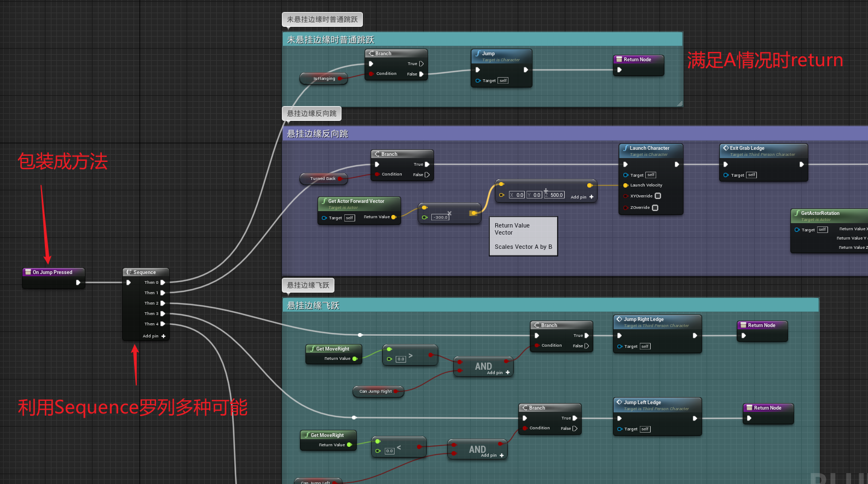Select the 未悬挂边缘时普通跳跃 comment bubble
868x484 pixels.
[x=322, y=20]
